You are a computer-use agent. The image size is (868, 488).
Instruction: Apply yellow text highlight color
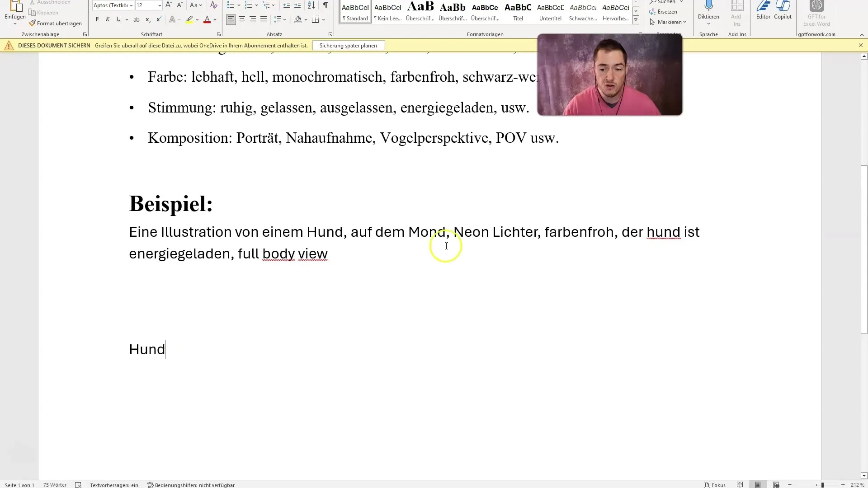tap(189, 19)
